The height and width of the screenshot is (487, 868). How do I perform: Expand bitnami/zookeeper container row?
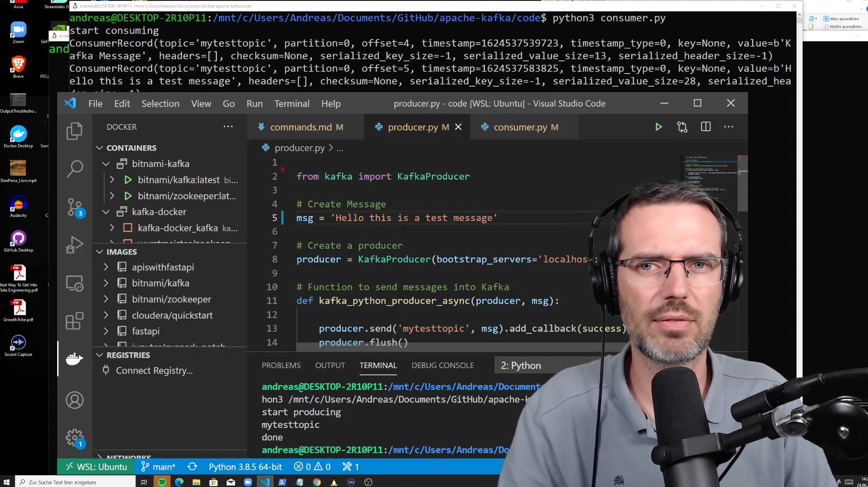[112, 196]
